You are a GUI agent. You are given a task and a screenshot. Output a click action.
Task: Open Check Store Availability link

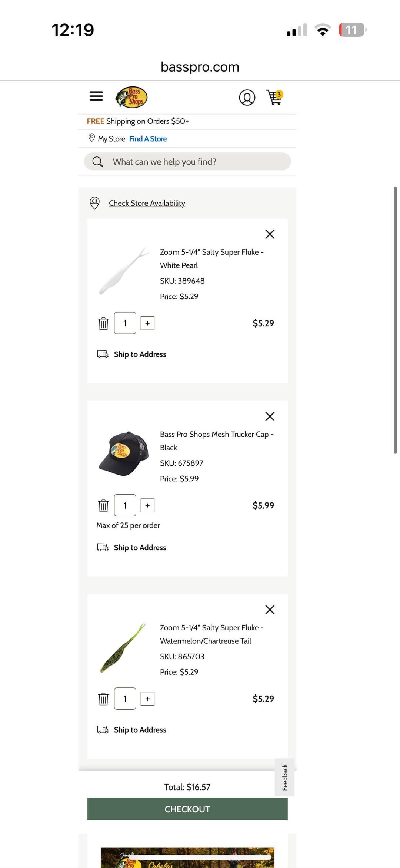[147, 203]
